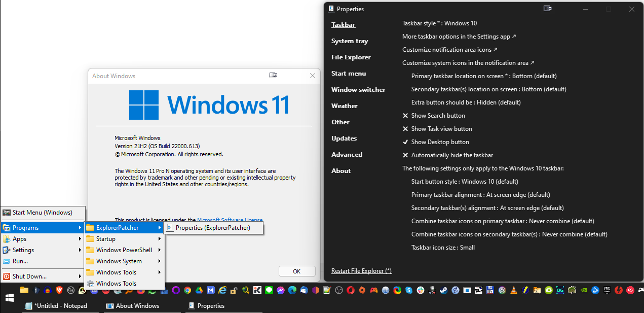Enable Automatically hide the taskbar
Screen dimensions: 644x313
point(448,155)
